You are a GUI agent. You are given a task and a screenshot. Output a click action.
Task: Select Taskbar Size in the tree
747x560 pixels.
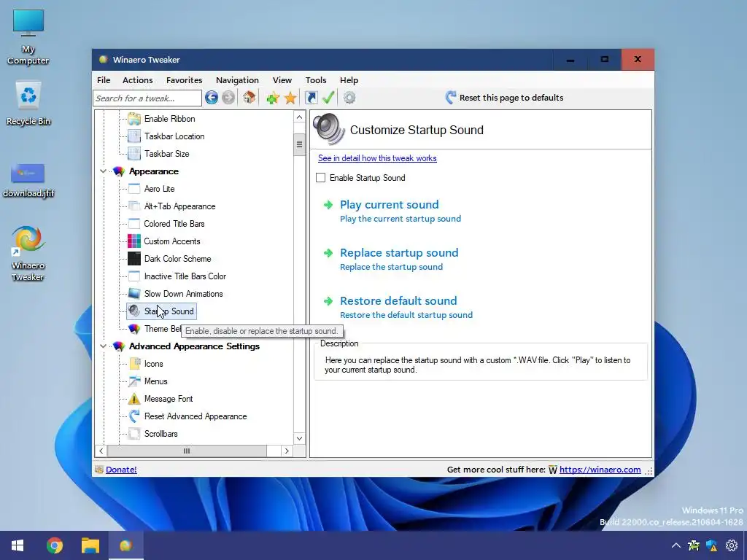coord(167,154)
